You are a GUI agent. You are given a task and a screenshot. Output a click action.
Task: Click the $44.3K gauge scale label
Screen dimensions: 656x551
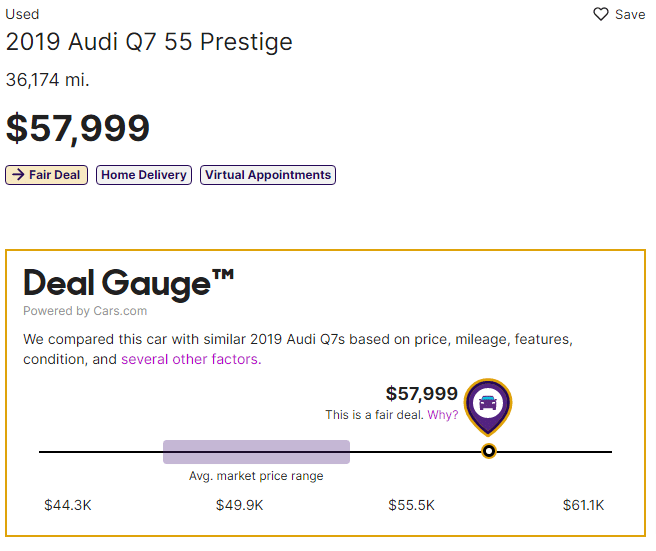[x=68, y=505]
